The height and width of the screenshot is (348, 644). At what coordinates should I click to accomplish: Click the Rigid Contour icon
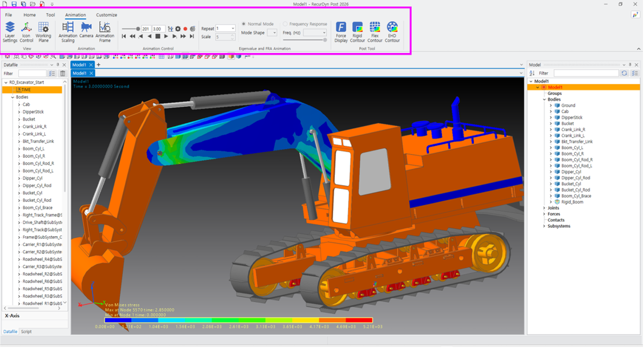pyautogui.click(x=358, y=32)
